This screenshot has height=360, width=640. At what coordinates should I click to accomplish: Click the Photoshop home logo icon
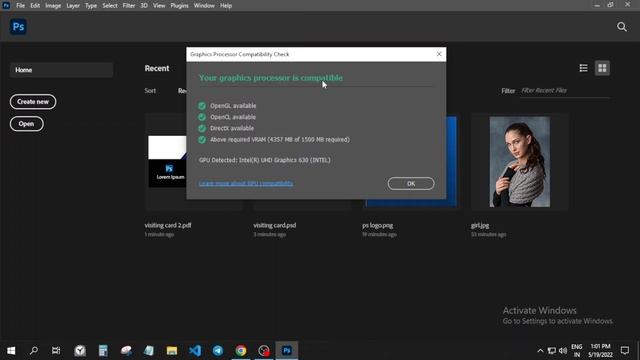pos(18,27)
